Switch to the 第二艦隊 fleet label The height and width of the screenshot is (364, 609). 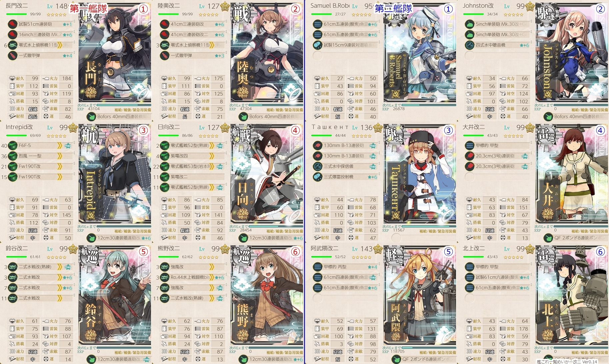click(393, 9)
